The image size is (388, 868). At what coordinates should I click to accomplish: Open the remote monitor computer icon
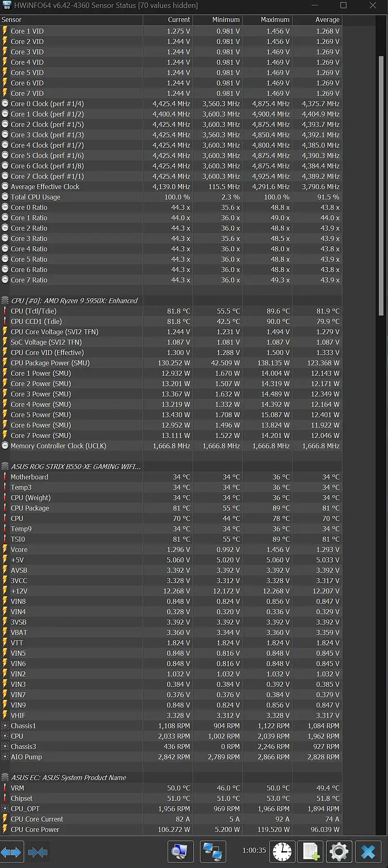180,852
